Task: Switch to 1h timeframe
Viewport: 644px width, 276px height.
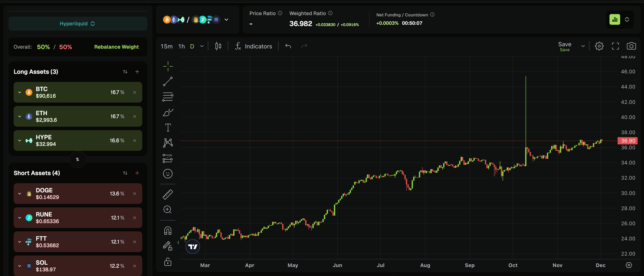Action: tap(181, 46)
